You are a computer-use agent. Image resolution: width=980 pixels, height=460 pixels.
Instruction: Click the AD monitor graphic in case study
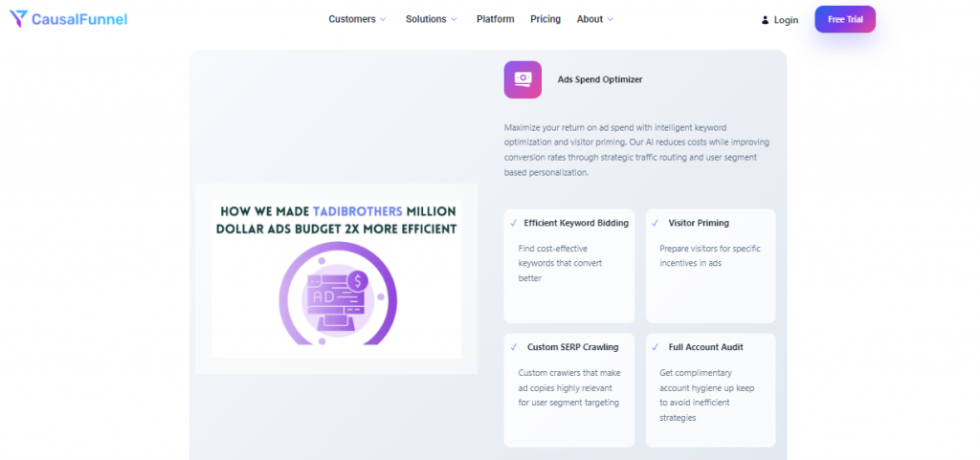[338, 294]
